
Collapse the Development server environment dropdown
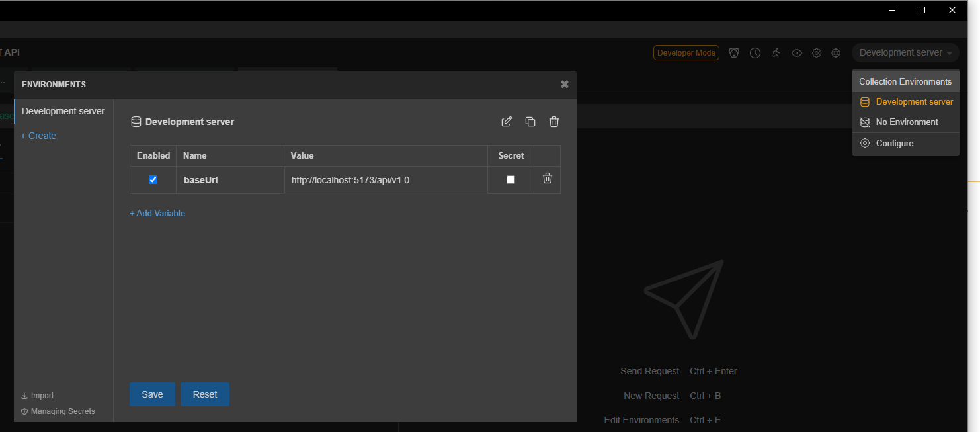point(905,53)
